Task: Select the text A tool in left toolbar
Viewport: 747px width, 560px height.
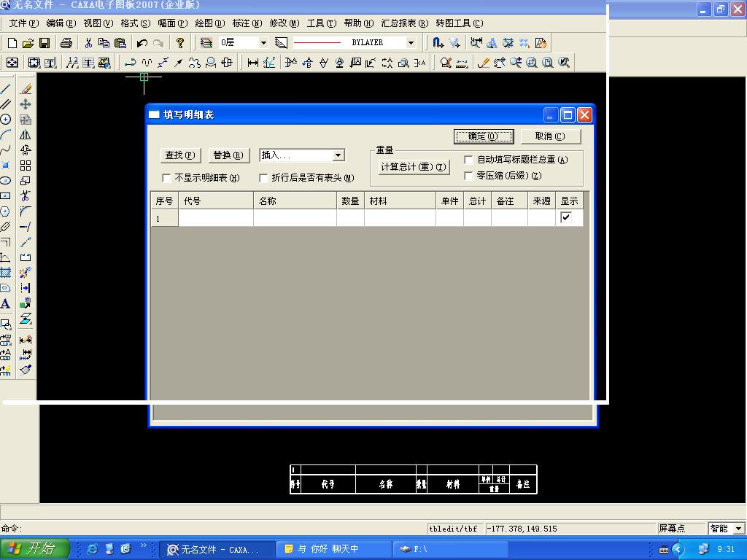Action: coord(6,304)
